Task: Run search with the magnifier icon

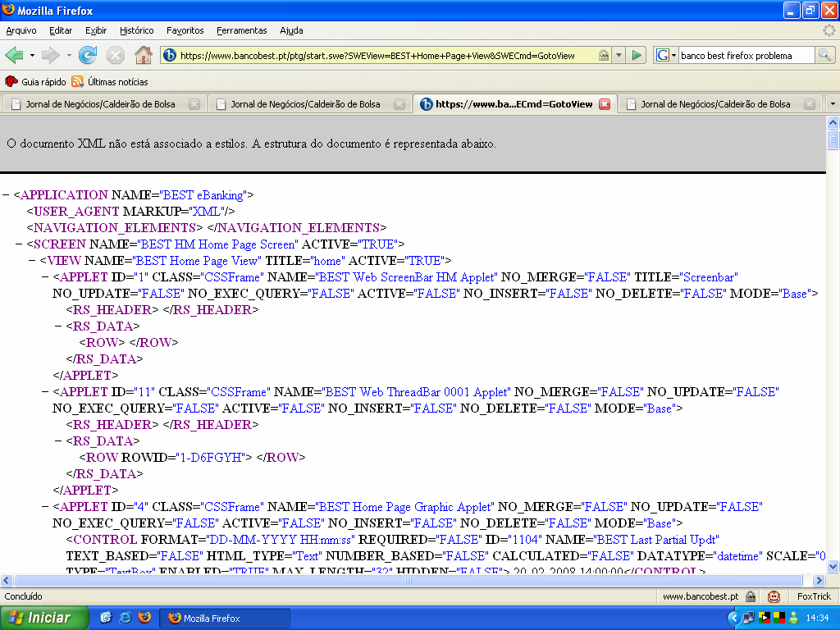Action: pyautogui.click(x=824, y=55)
